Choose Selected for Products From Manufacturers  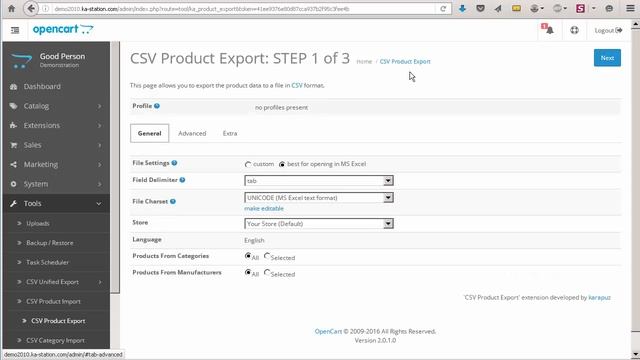(x=267, y=272)
